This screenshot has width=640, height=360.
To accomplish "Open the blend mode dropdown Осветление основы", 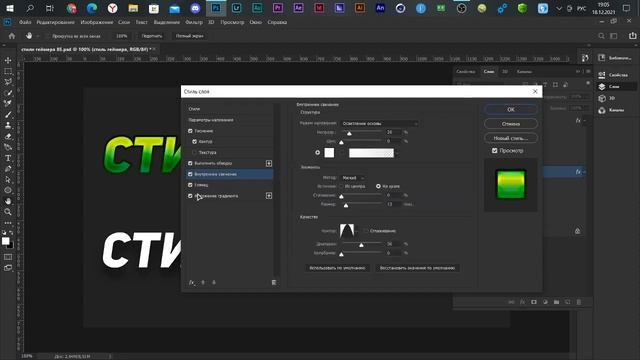I will pyautogui.click(x=380, y=123).
